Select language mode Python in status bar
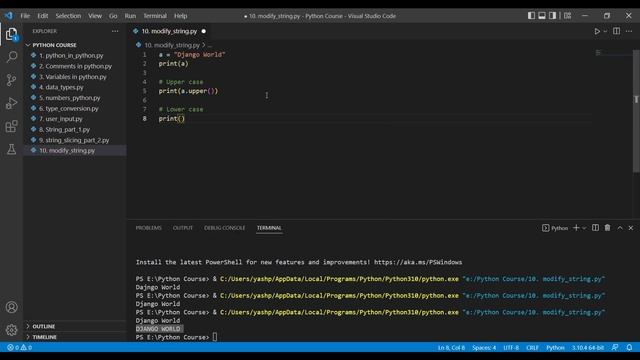Viewport: 640px width, 360px height. [x=555, y=347]
